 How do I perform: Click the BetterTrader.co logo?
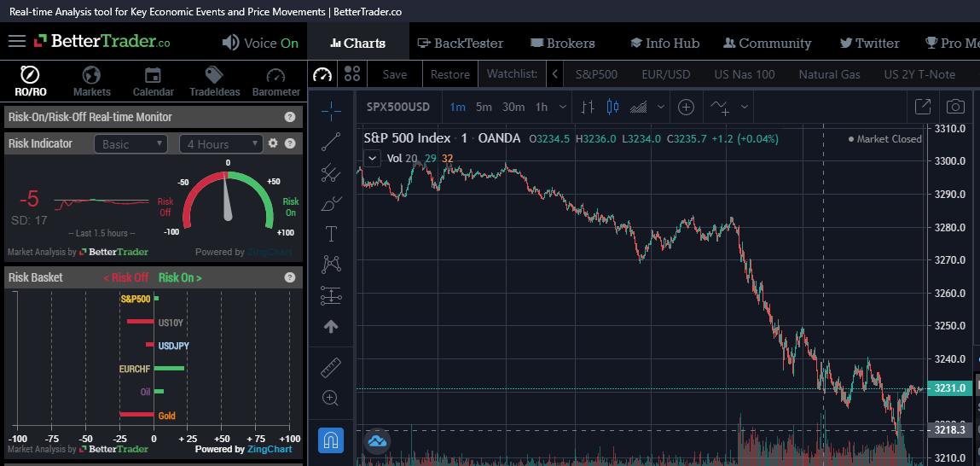click(x=101, y=41)
